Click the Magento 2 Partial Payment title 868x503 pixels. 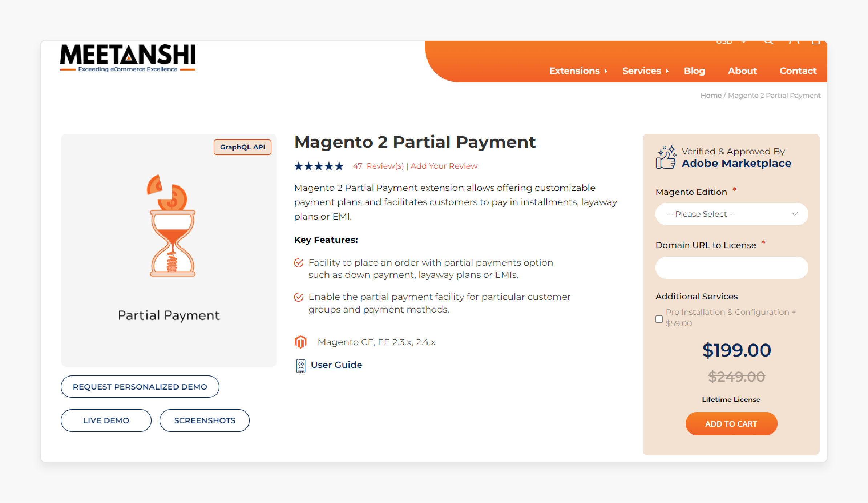tap(415, 142)
